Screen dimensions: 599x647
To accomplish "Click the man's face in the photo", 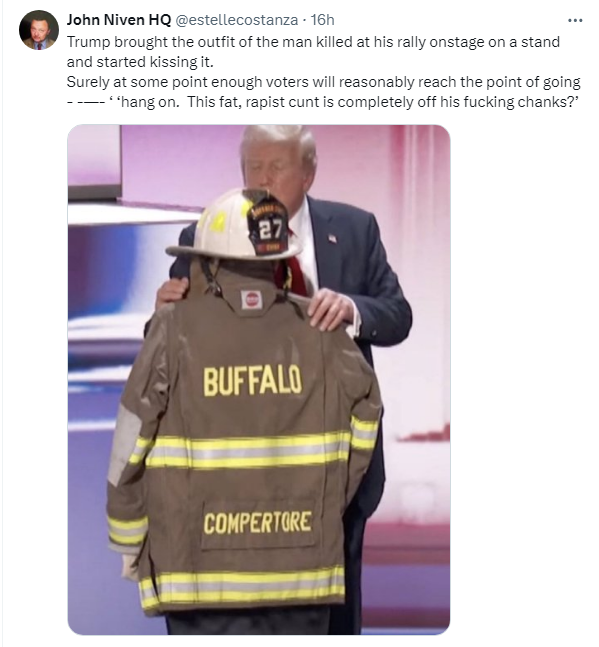I will (273, 169).
